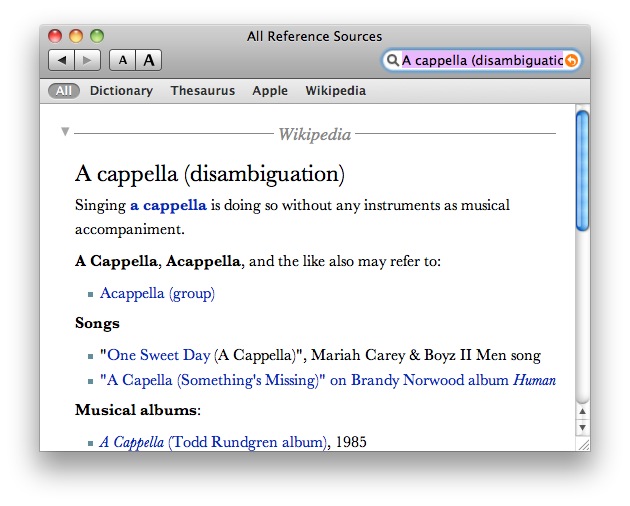This screenshot has width=630, height=506.
Task: Go back with the left arrow button
Action: point(61,60)
